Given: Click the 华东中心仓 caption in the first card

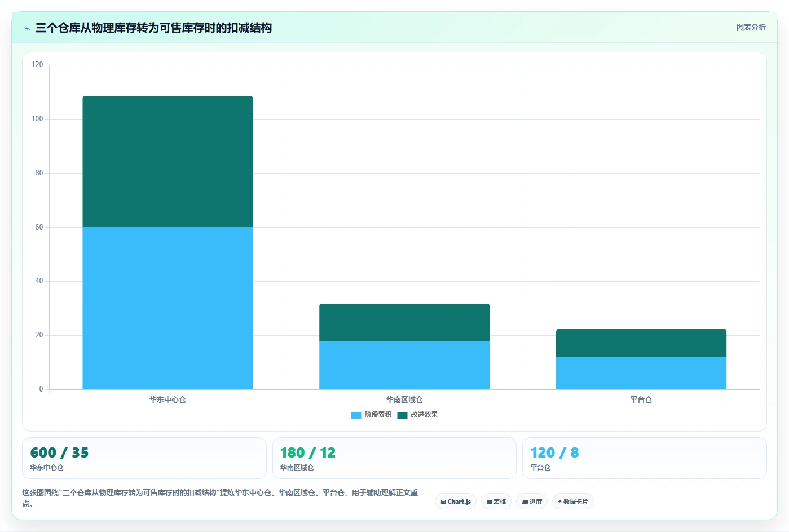Looking at the screenshot, I should coord(47,468).
